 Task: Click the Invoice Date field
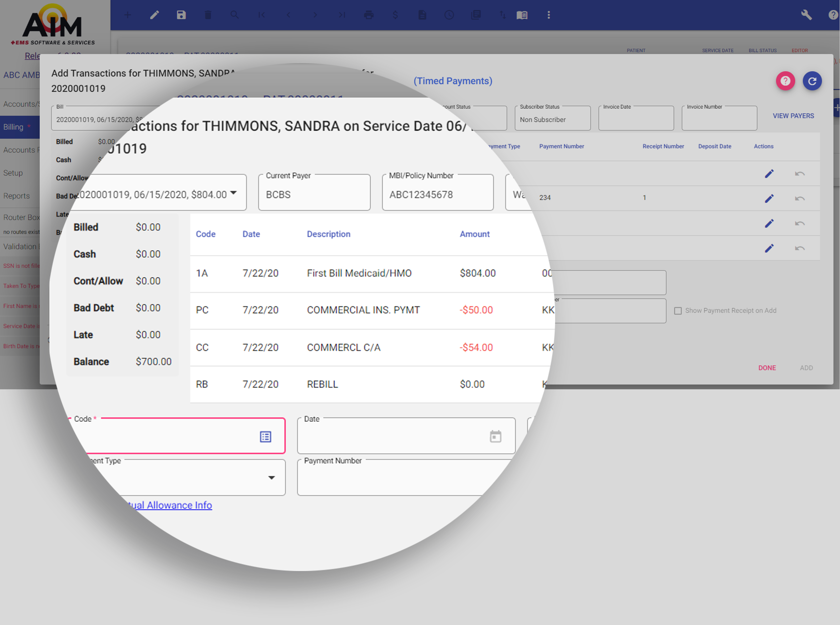pos(636,118)
